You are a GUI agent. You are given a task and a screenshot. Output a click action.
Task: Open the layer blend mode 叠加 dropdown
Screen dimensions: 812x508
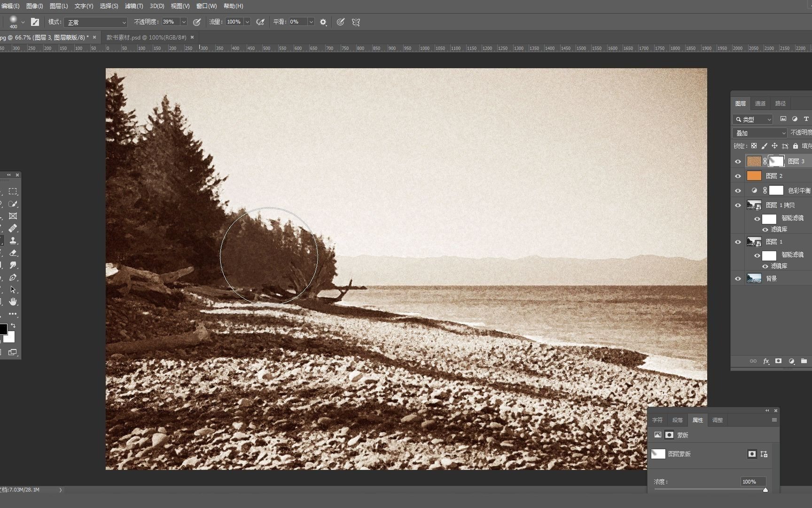pyautogui.click(x=759, y=133)
